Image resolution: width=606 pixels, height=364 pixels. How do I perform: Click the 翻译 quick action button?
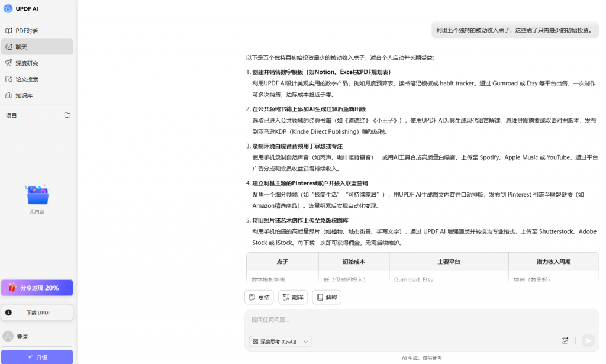(292, 297)
